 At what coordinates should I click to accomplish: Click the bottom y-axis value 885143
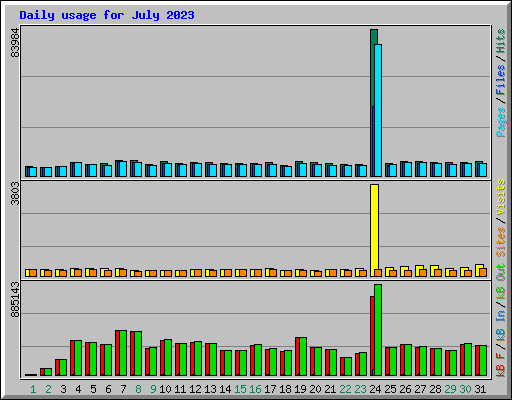15,299
